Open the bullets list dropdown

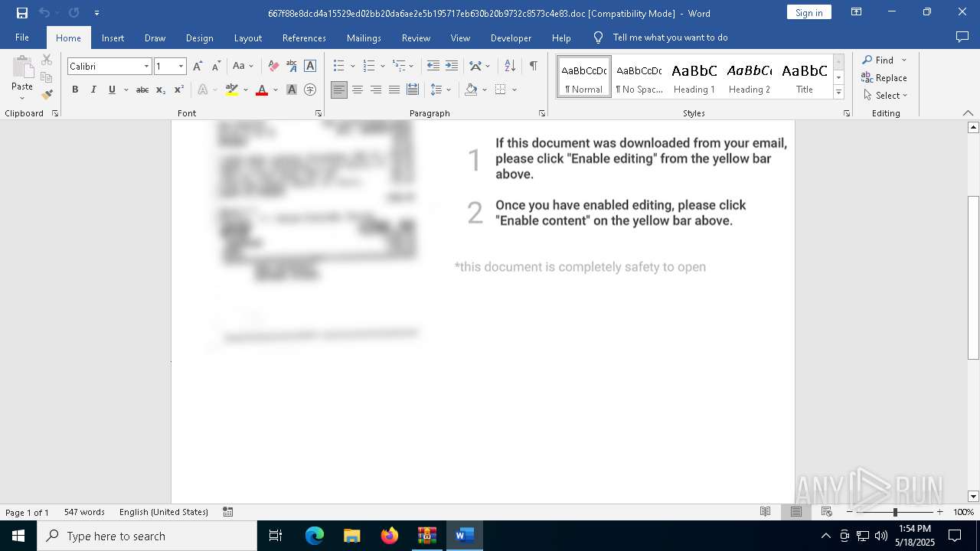[x=352, y=67]
